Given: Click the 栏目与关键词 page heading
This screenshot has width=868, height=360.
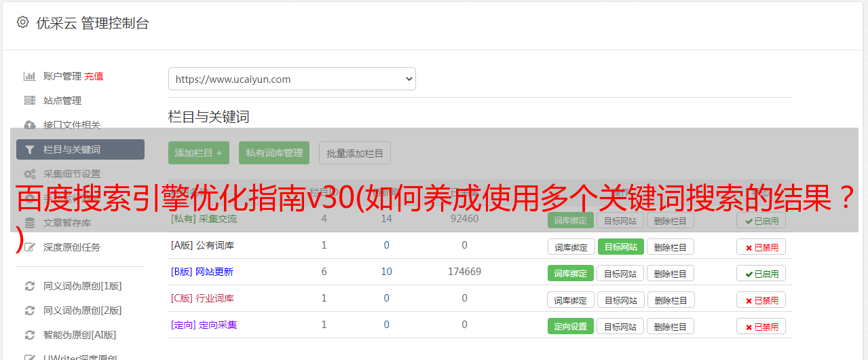Looking at the screenshot, I should coord(209,117).
